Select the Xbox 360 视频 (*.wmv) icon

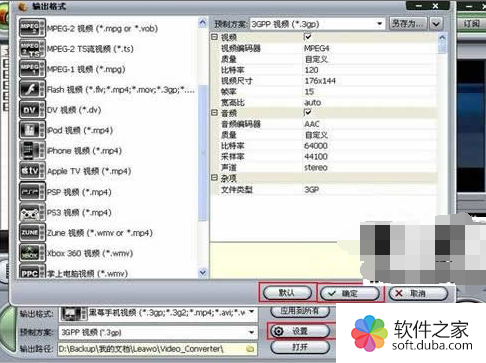(x=32, y=253)
